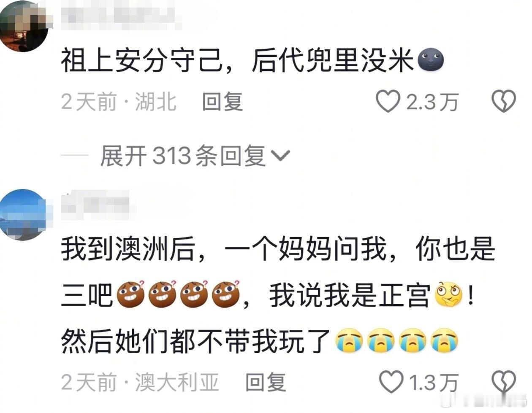Like the comment from 澳大利亚 with heart icon
Image resolution: width=532 pixels, height=413 pixels.
coord(391,382)
